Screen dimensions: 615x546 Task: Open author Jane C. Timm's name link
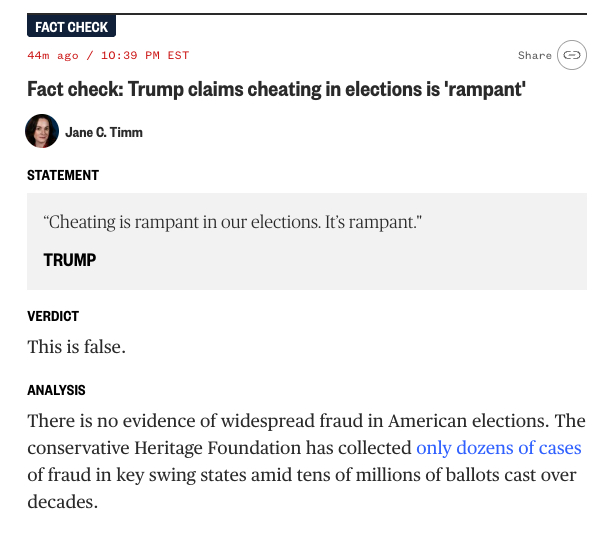click(105, 132)
